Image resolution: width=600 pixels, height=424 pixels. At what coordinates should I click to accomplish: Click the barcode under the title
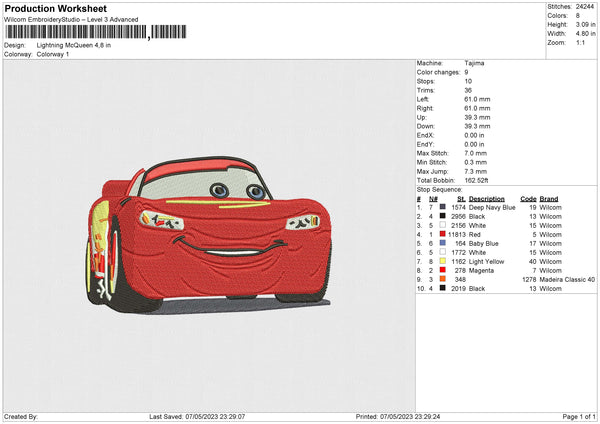[96, 32]
